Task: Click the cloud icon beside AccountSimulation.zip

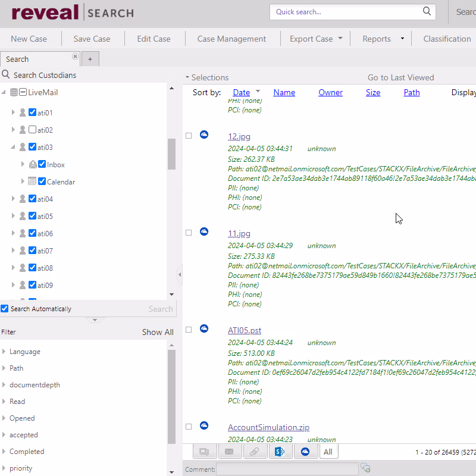Action: pos(204,425)
